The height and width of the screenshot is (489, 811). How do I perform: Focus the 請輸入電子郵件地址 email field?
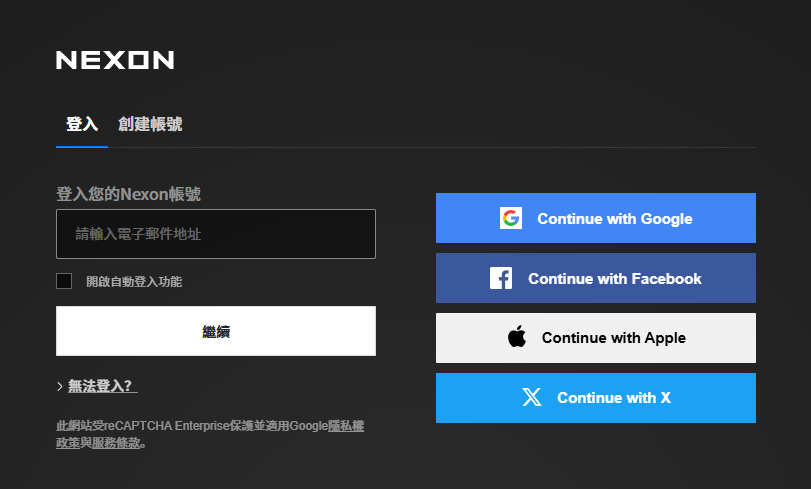216,234
